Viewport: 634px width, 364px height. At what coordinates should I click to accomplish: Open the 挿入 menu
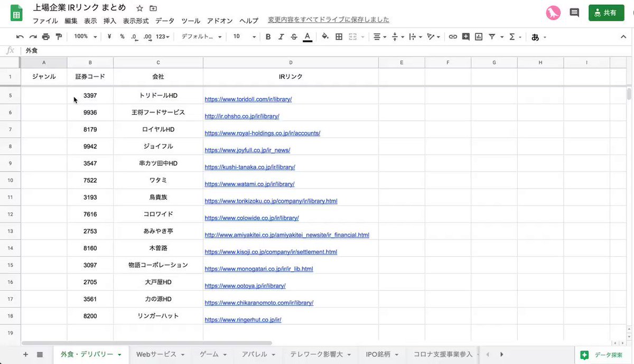point(110,21)
